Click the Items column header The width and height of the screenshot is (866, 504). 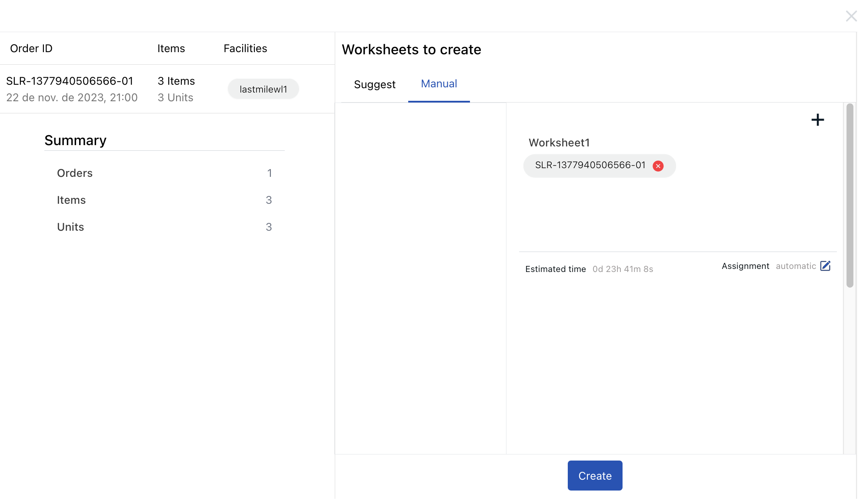coord(171,48)
